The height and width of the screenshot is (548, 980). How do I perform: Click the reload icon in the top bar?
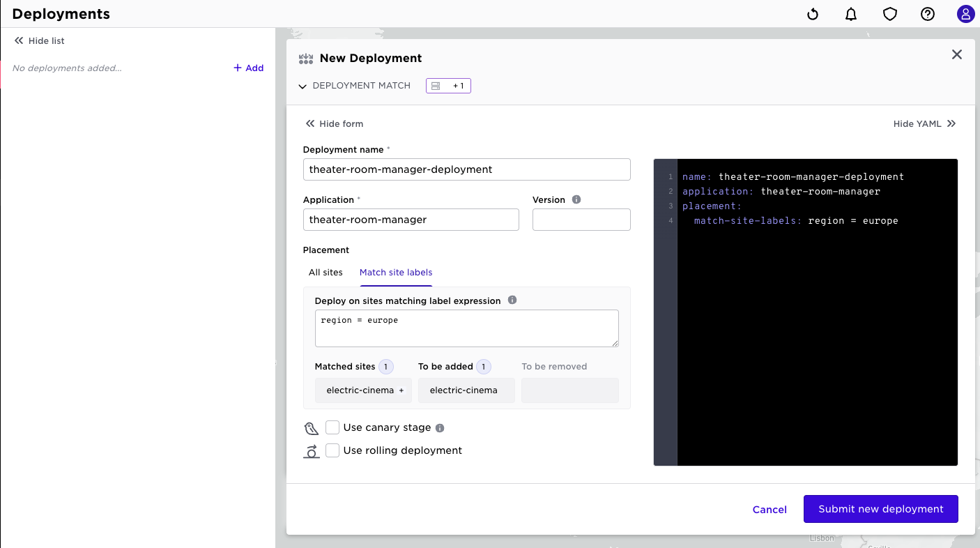[813, 14]
